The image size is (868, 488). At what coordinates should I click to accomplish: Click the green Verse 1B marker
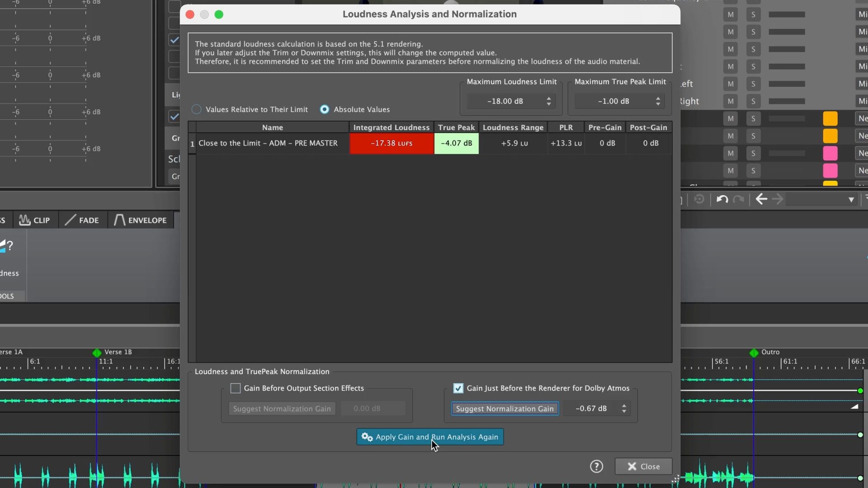tap(97, 353)
